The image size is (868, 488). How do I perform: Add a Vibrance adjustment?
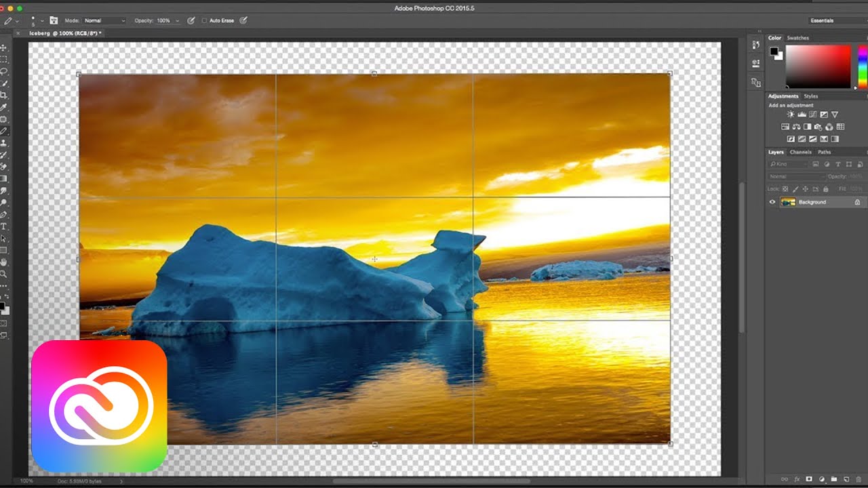point(835,115)
